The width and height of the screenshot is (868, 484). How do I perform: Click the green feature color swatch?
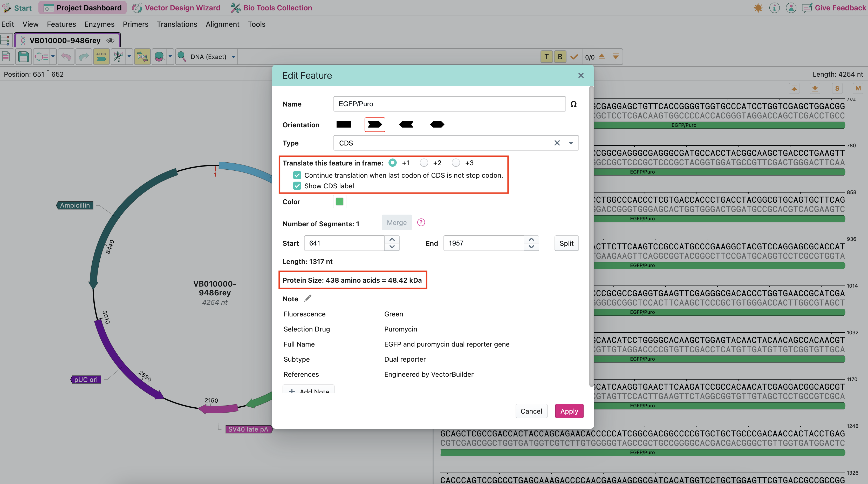pos(339,202)
